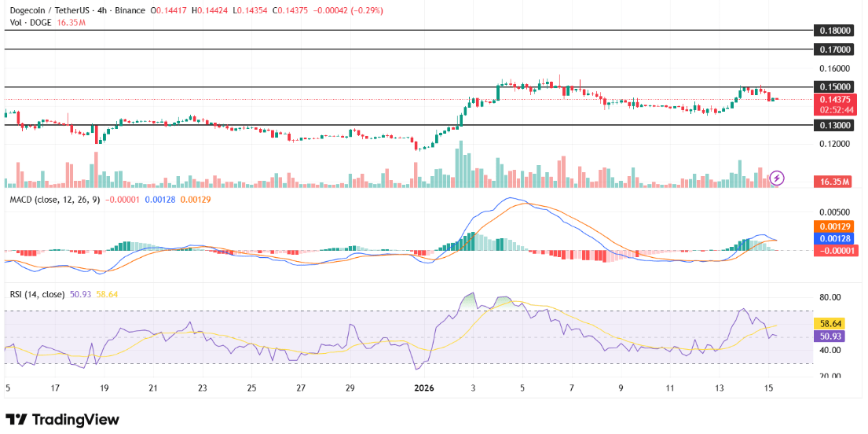Click the date 13 on the time axis
This screenshot has width=868, height=434.
pyautogui.click(x=717, y=388)
